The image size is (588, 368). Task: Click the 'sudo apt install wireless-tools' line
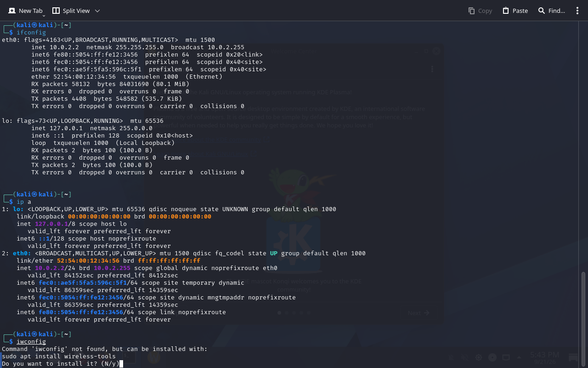coord(59,356)
